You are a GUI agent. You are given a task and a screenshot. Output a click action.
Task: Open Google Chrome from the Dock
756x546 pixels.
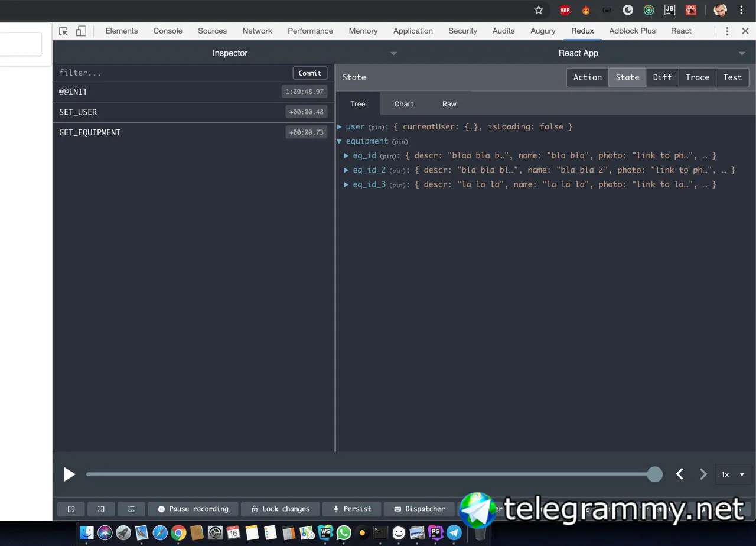[x=178, y=532]
